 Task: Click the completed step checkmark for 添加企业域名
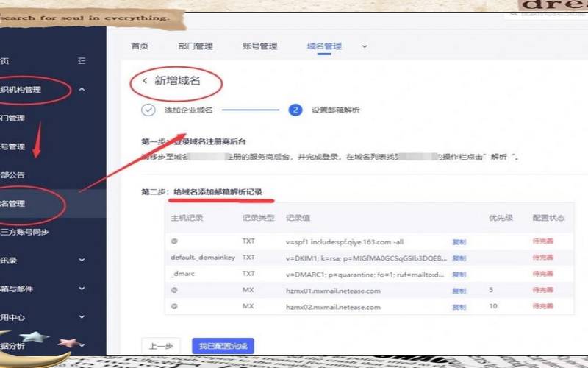coord(148,110)
